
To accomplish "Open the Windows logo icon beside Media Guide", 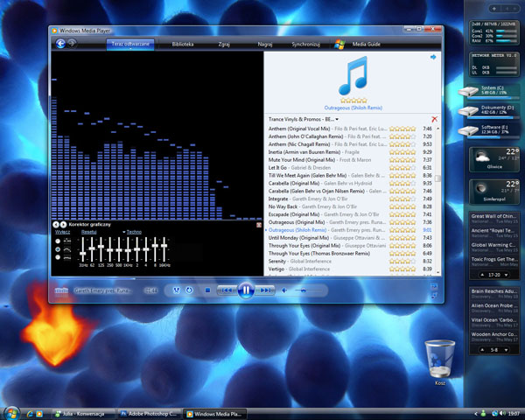I will coord(339,45).
